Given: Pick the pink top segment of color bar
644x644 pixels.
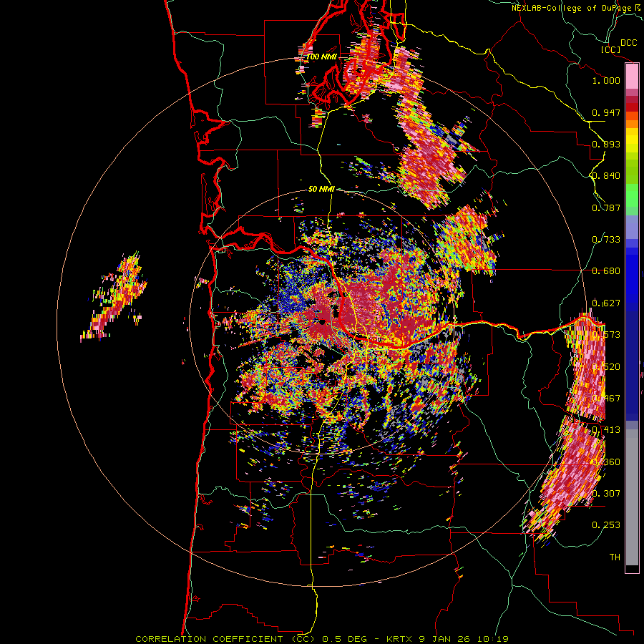Looking at the screenshot, I should [632, 77].
